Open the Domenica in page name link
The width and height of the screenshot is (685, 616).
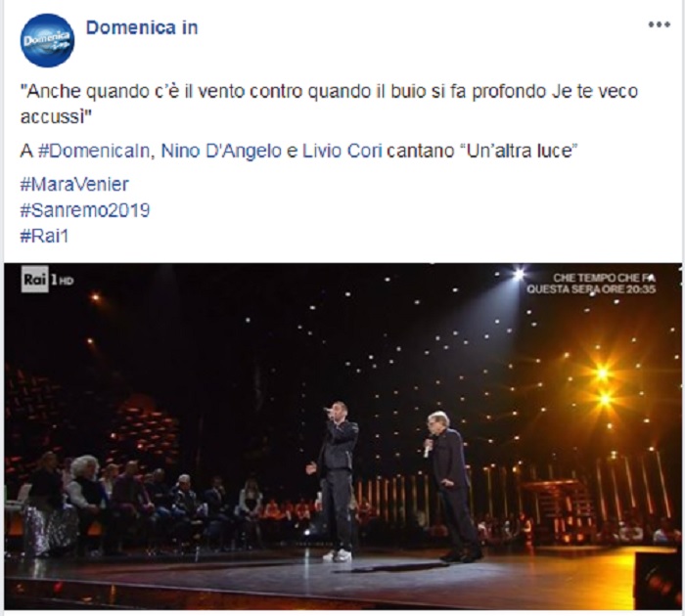(x=142, y=28)
